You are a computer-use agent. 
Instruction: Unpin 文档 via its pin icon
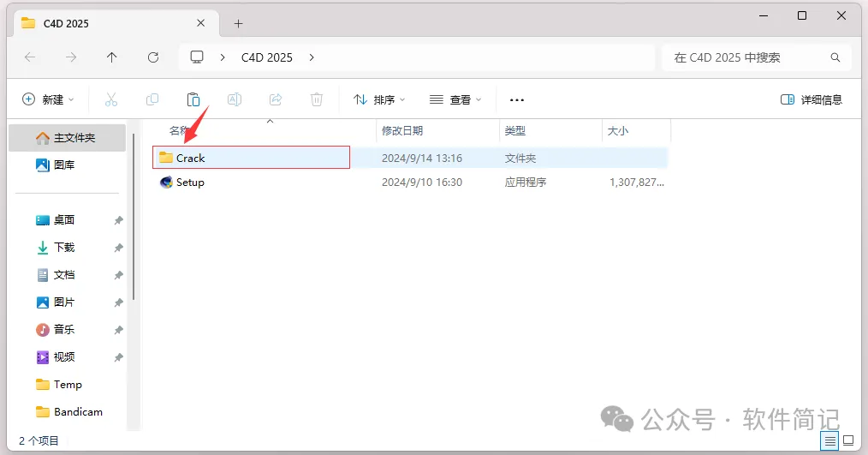pos(118,275)
